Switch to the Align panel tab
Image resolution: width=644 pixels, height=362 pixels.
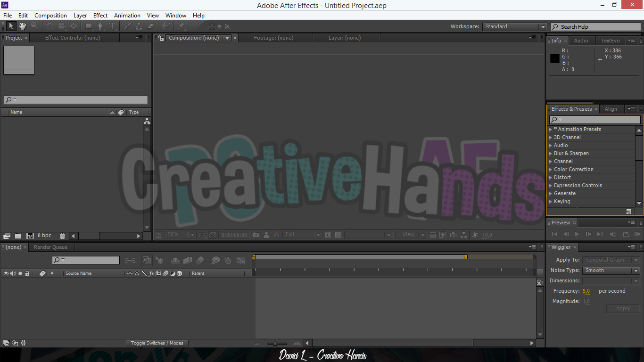click(x=611, y=109)
